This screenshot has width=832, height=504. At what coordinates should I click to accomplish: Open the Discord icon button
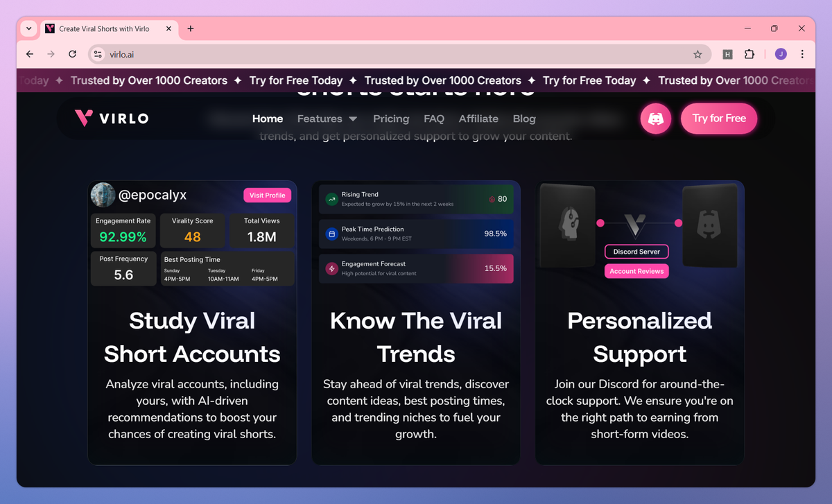click(x=655, y=119)
